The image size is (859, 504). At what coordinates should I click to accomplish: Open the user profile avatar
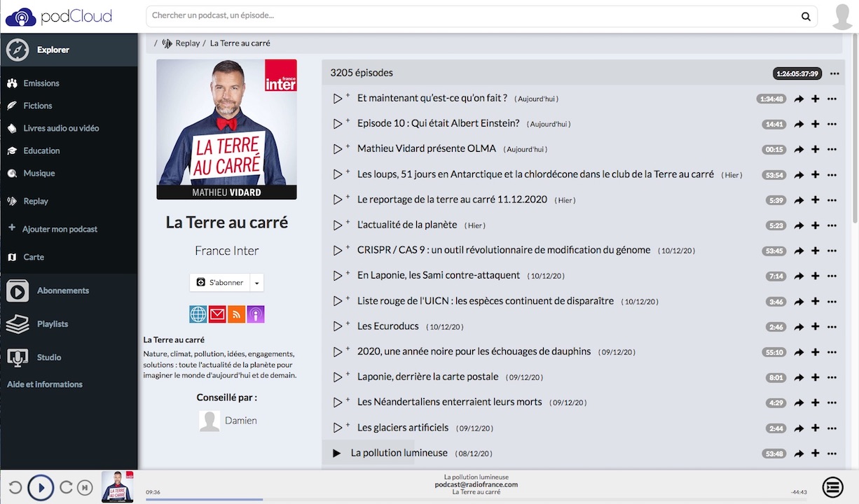click(x=842, y=16)
